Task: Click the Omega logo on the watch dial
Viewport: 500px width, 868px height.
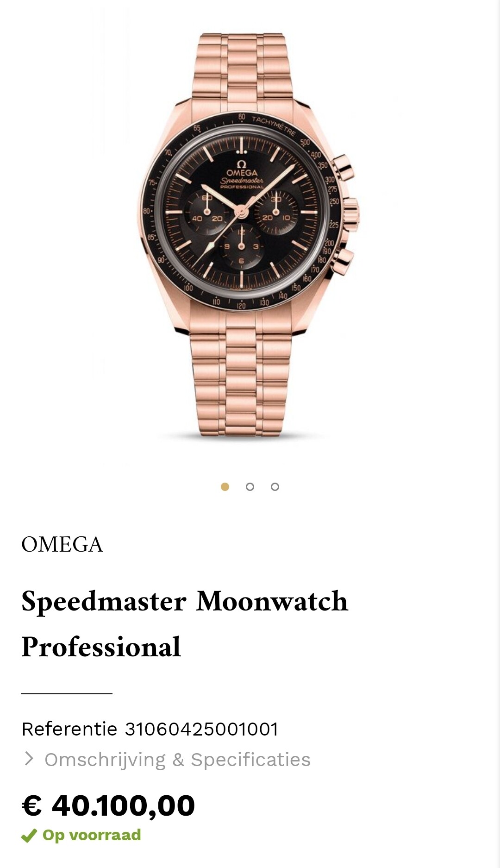Action: click(x=241, y=169)
